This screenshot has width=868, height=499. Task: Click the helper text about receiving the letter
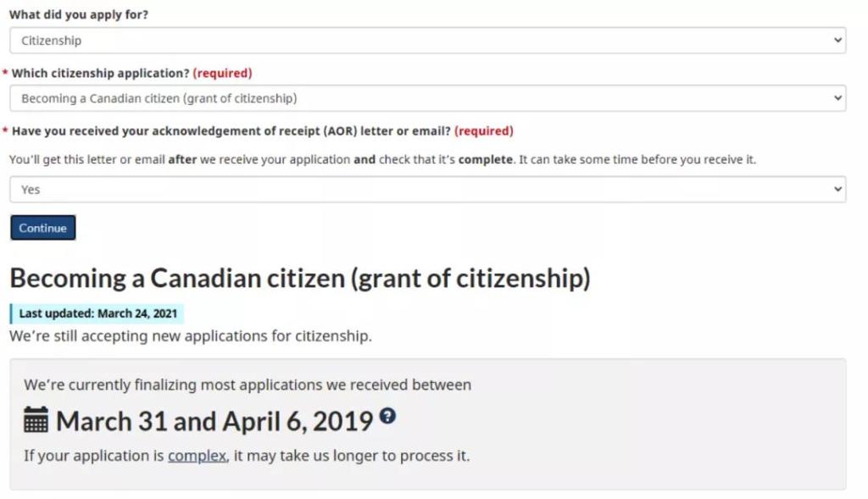point(382,159)
